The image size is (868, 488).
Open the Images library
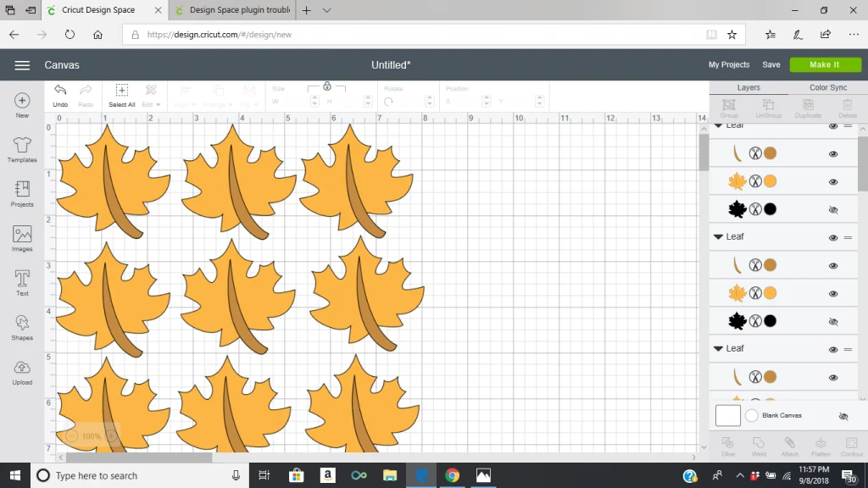point(22,237)
